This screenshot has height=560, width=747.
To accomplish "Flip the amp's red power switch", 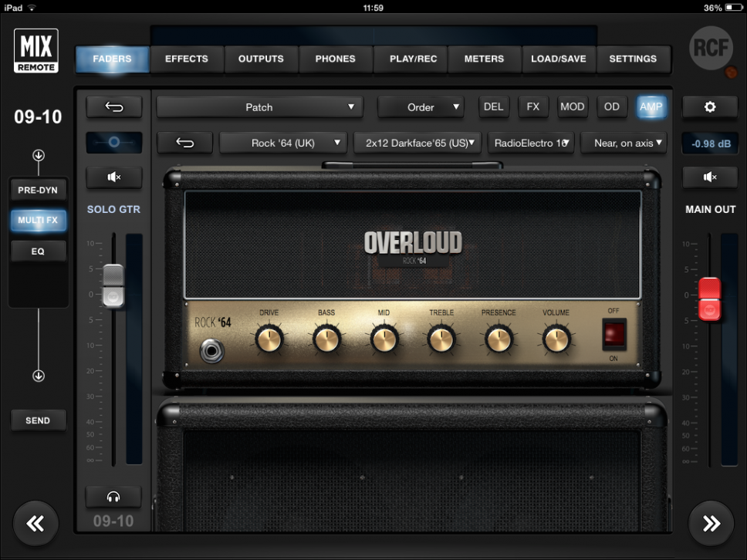I will 613,334.
